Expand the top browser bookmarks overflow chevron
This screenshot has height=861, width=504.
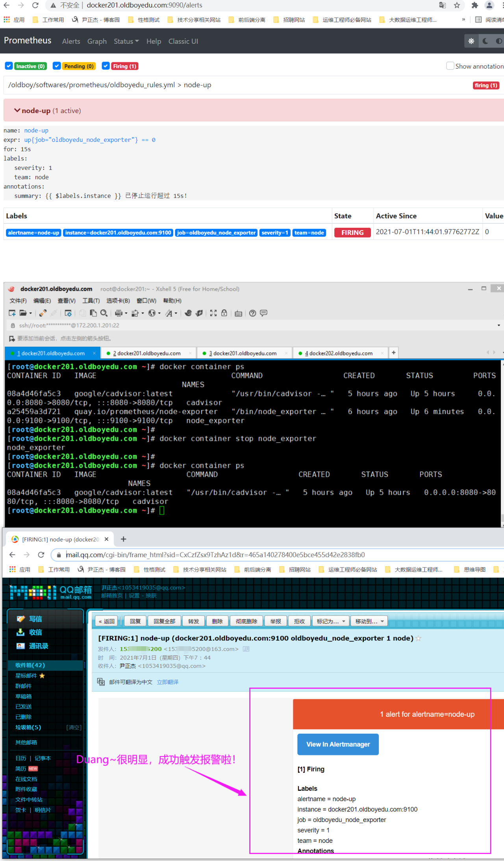coord(463,20)
